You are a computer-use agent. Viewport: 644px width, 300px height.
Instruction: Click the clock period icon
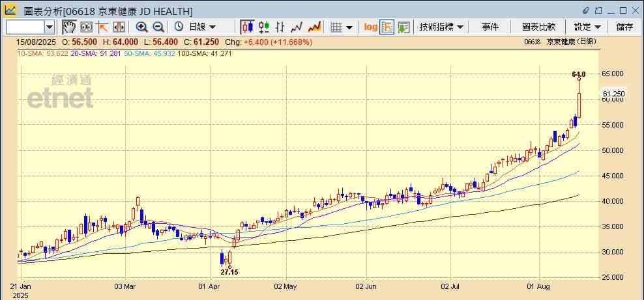point(179,27)
